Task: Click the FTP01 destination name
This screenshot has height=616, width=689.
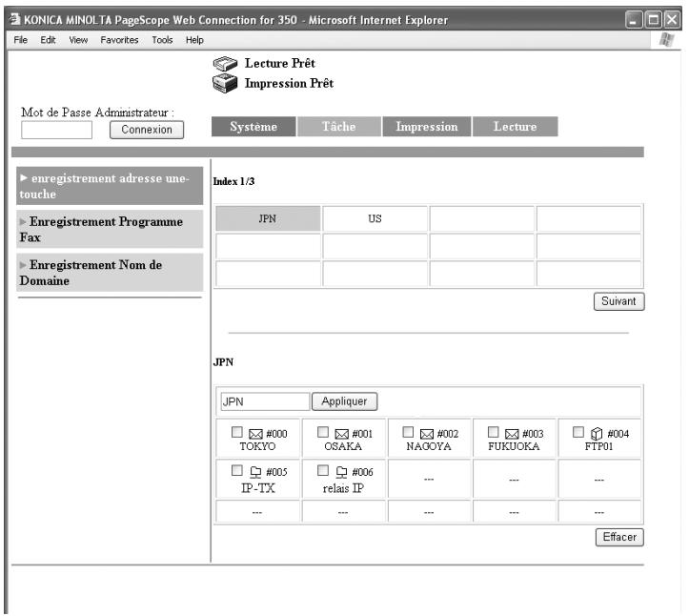Action: click(x=598, y=446)
